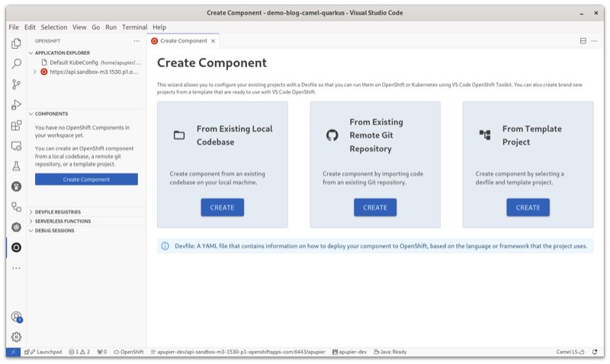Open the Run and Debug view
Image resolution: width=610 pixels, height=364 pixels.
16,105
